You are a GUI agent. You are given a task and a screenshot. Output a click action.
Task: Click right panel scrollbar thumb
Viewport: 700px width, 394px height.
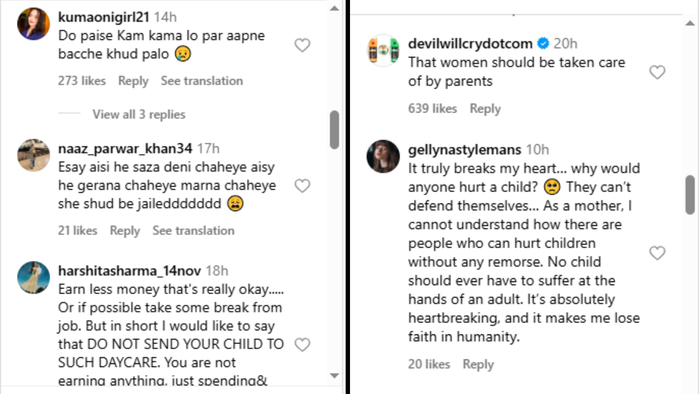[x=690, y=195]
